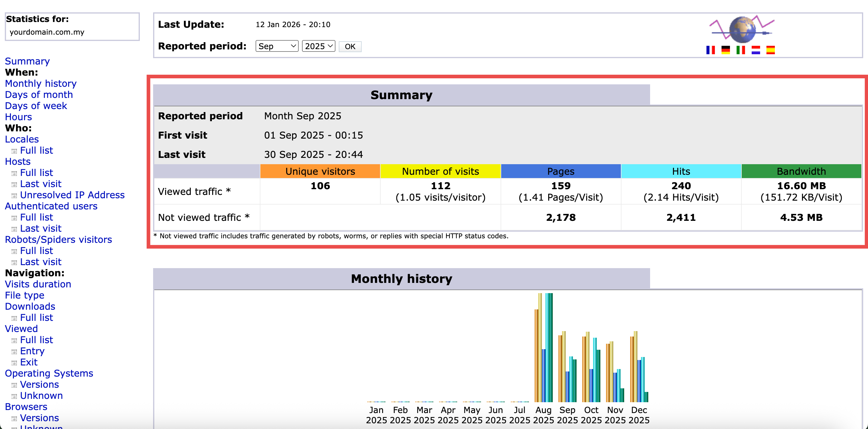Open the month dropdown showing Sep
This screenshot has height=429, width=868.
pyautogui.click(x=277, y=46)
